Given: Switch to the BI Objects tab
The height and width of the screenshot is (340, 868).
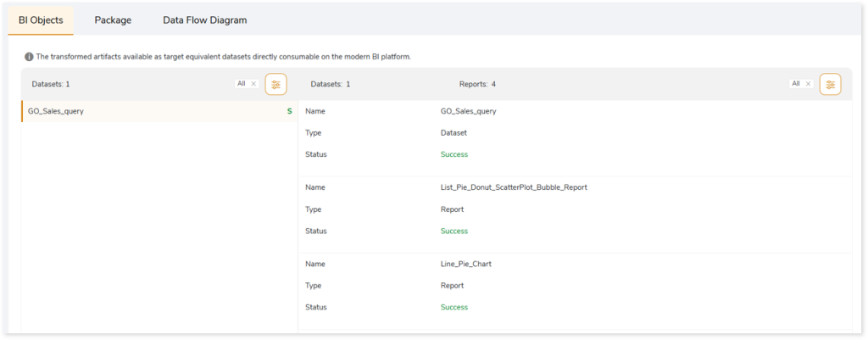Looking at the screenshot, I should (x=41, y=20).
